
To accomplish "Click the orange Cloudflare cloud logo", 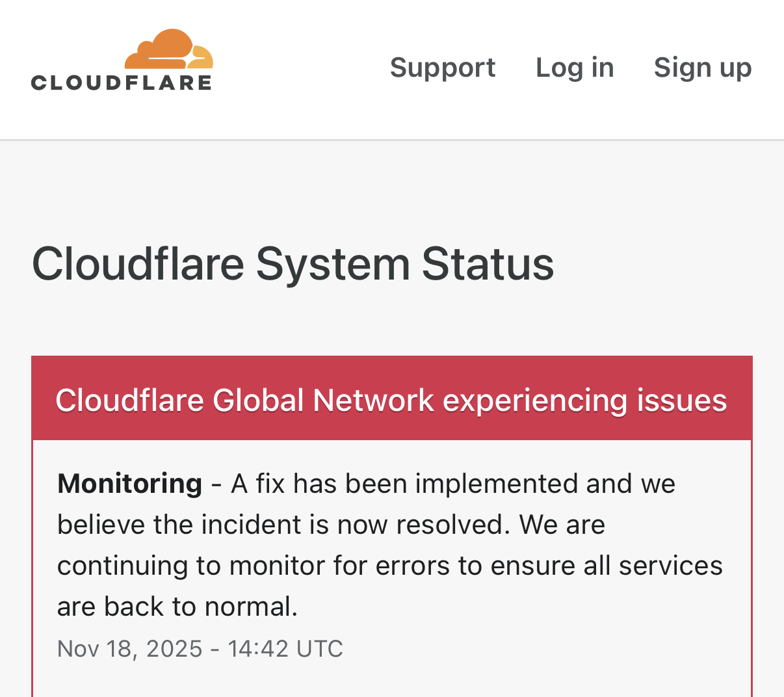I will click(x=158, y=49).
